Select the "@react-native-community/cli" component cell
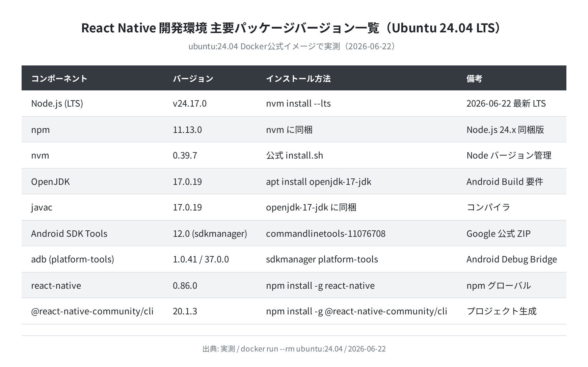588x367 pixels. coord(92,311)
